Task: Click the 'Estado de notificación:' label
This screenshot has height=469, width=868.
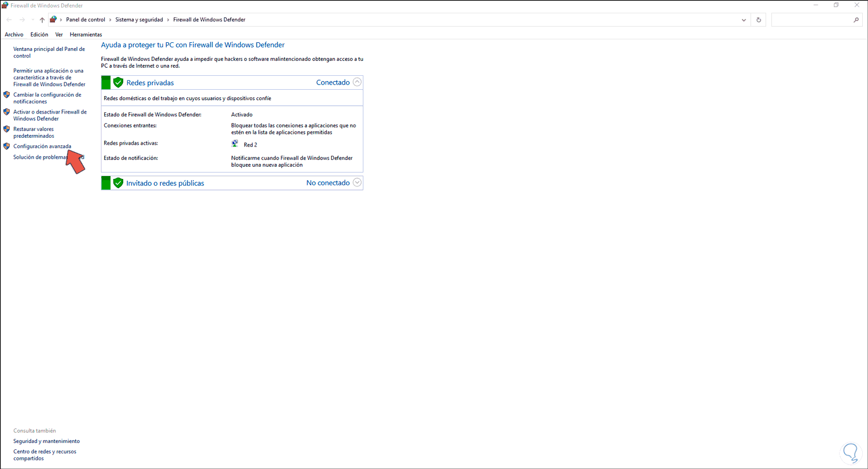Action: (x=131, y=157)
